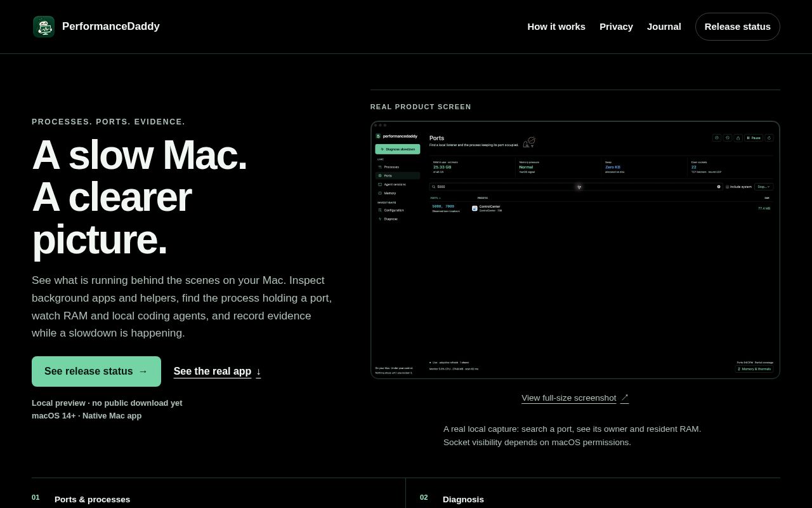Select Processes in the product screenshot sidebar
The width and height of the screenshot is (812, 508).
pos(398,167)
